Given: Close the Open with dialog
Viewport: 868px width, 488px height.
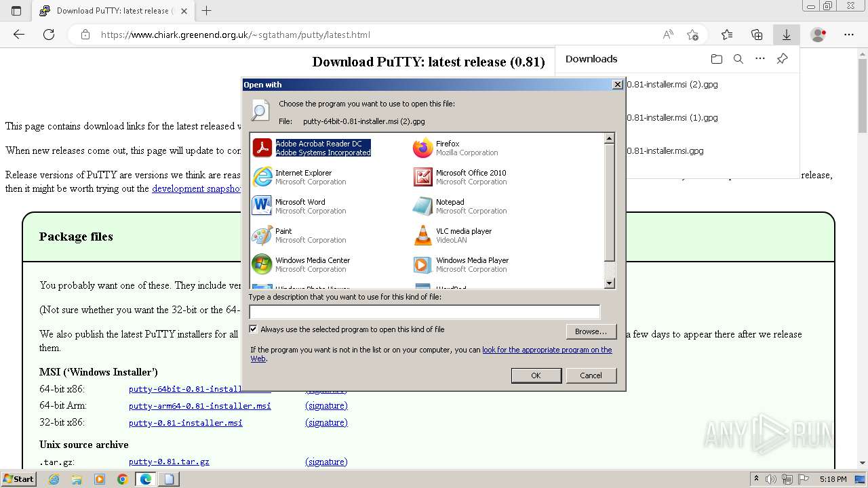Looking at the screenshot, I should (617, 85).
